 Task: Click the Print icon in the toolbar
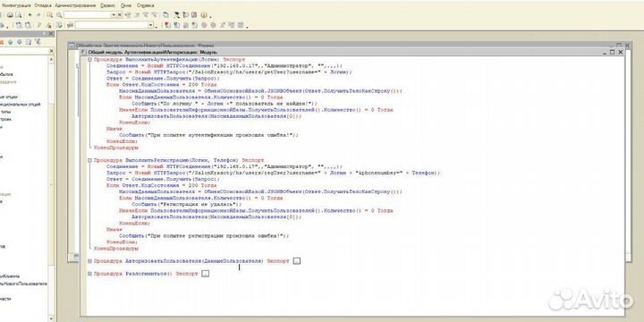(x=10, y=15)
